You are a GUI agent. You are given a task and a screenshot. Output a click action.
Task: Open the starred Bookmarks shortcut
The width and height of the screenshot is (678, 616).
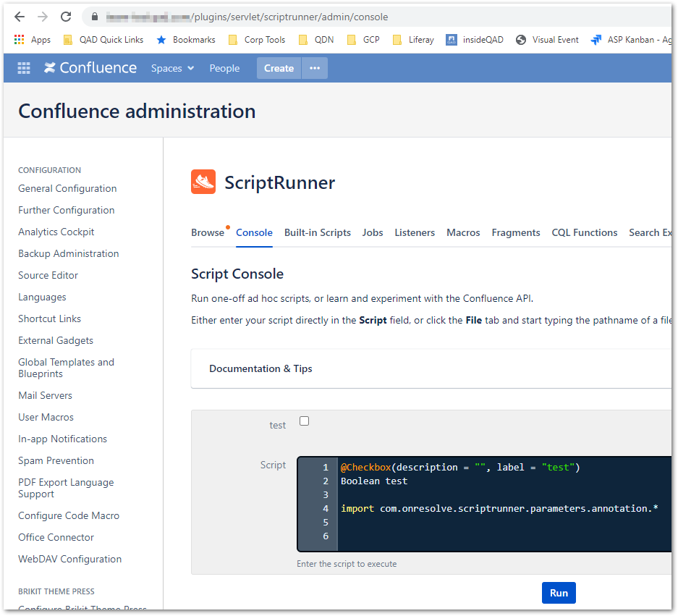coord(186,40)
